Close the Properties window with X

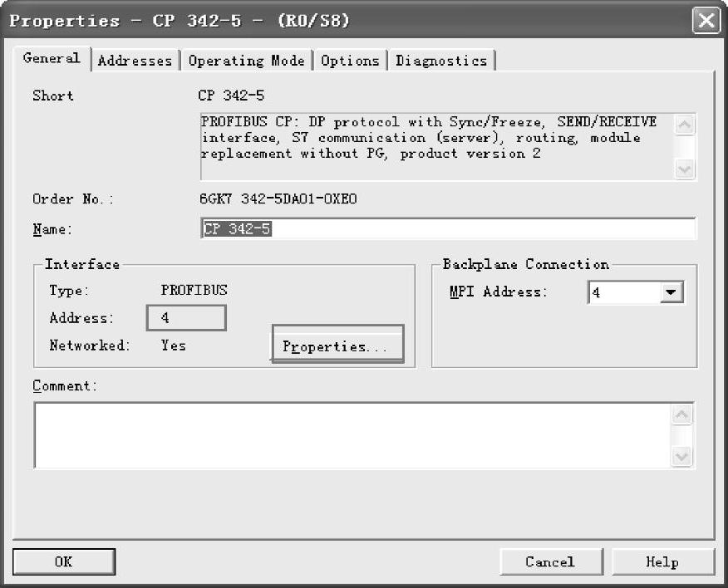point(706,21)
